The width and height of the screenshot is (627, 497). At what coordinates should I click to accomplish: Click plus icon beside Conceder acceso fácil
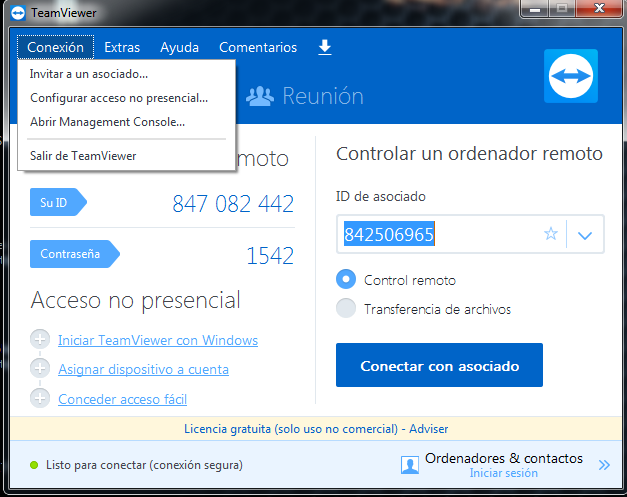pyautogui.click(x=40, y=398)
